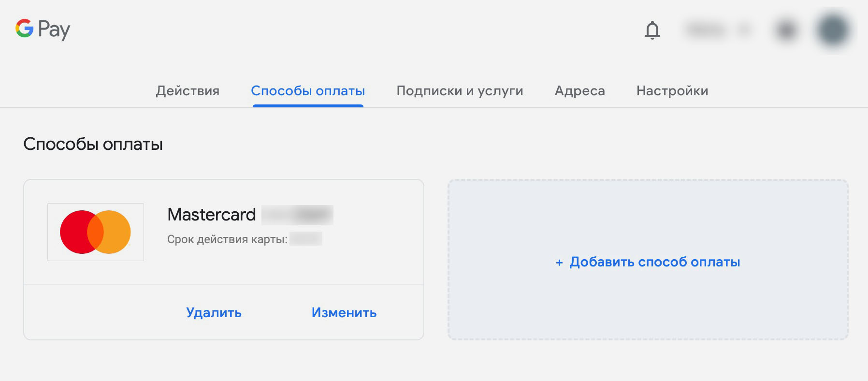The width and height of the screenshot is (868, 381).
Task: Click the blurred card number after Mastercard
Action: [297, 215]
